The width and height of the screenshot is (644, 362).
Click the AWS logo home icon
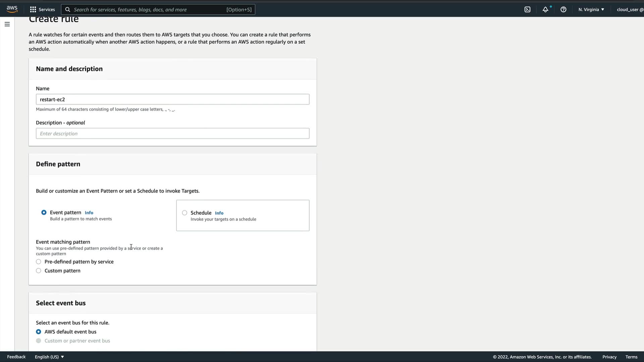[x=12, y=9]
